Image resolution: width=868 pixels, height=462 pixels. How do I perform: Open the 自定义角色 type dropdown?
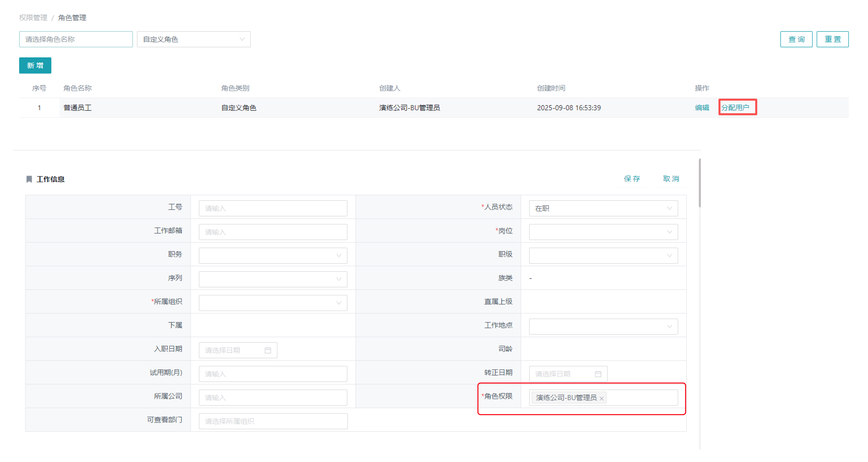(193, 40)
